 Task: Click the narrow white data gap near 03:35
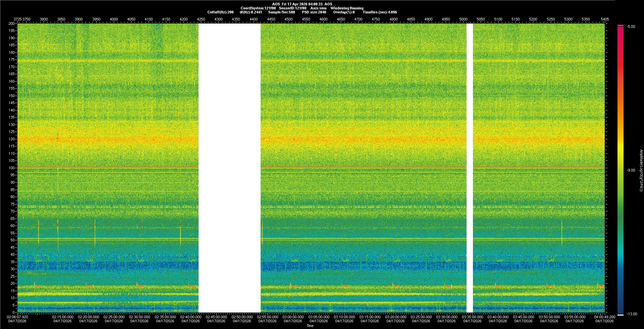[470, 168]
